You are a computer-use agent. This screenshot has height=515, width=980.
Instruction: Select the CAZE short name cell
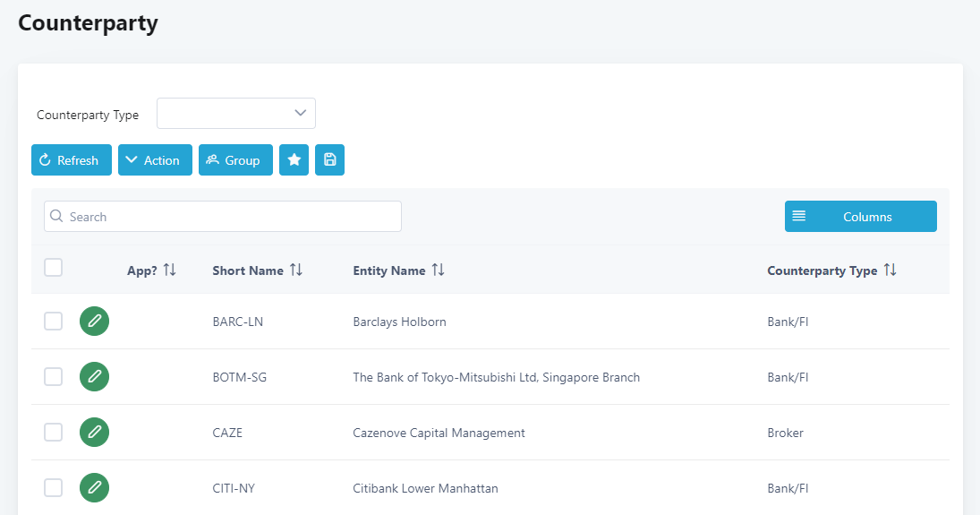tap(227, 433)
